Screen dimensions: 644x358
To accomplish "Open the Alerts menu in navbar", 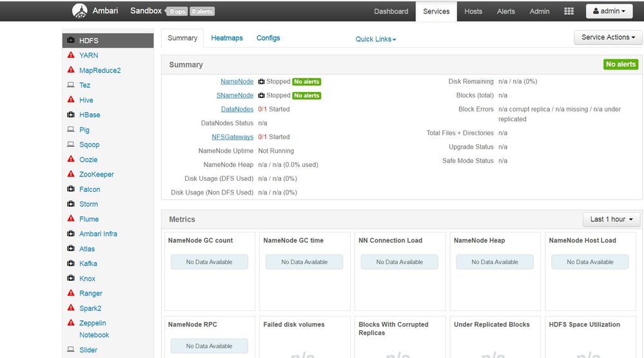I will point(505,12).
